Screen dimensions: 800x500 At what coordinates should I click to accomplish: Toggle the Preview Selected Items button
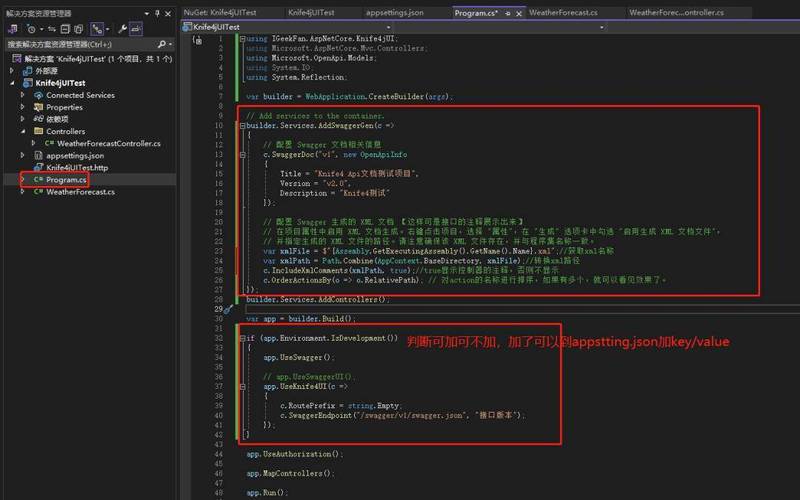[135, 29]
